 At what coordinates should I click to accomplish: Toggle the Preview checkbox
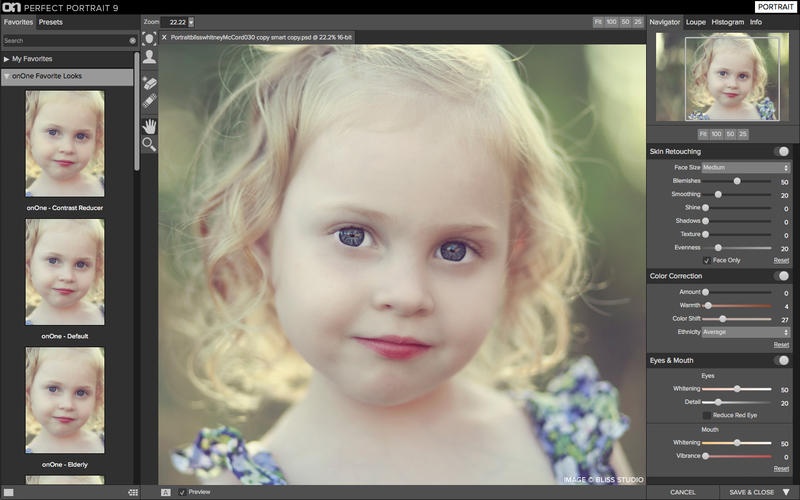tap(182, 492)
